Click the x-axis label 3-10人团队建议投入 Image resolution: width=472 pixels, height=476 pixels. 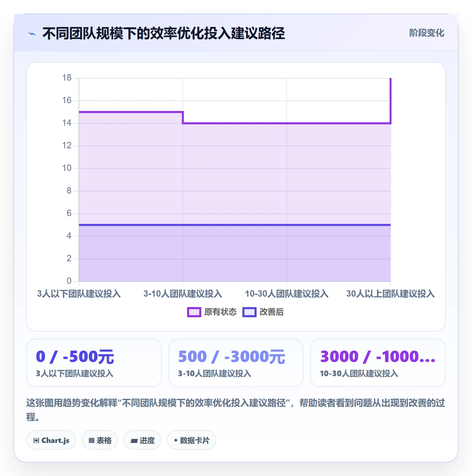pyautogui.click(x=183, y=294)
